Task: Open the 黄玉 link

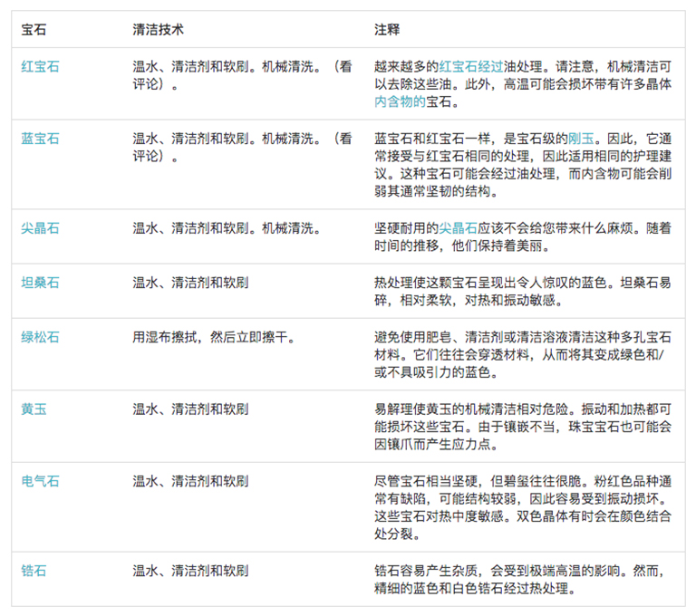Action: click(x=34, y=409)
